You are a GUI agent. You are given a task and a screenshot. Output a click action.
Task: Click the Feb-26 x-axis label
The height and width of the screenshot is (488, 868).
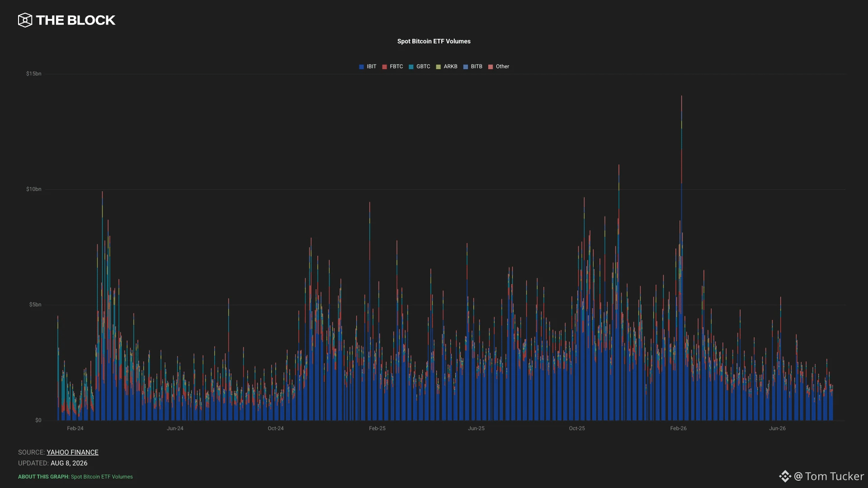678,428
